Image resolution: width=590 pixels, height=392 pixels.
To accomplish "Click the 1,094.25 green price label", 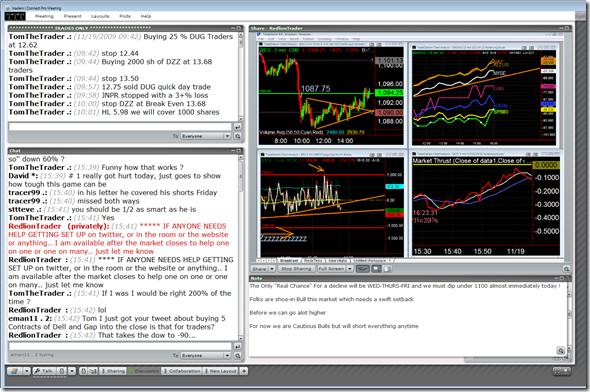I will (x=389, y=93).
